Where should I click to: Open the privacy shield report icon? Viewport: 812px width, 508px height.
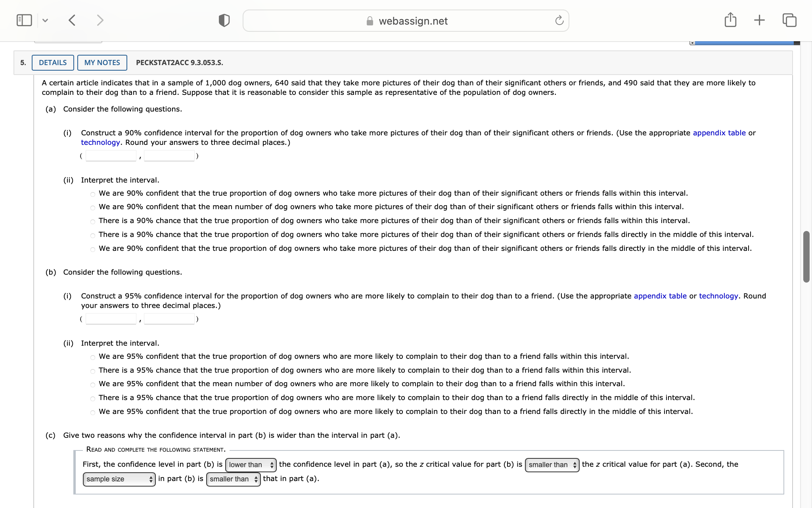[x=224, y=20]
